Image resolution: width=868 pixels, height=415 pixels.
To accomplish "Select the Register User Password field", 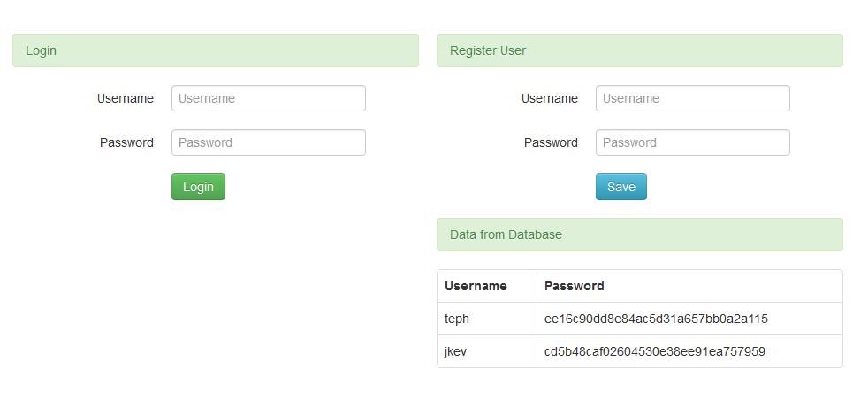I will click(692, 142).
